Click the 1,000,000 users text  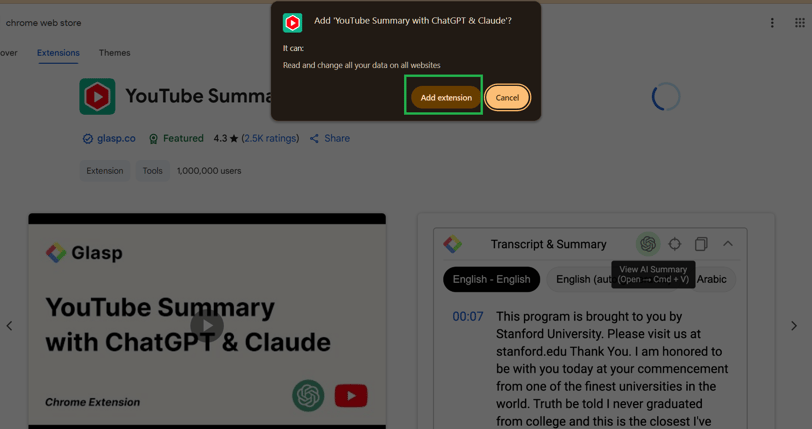(209, 170)
